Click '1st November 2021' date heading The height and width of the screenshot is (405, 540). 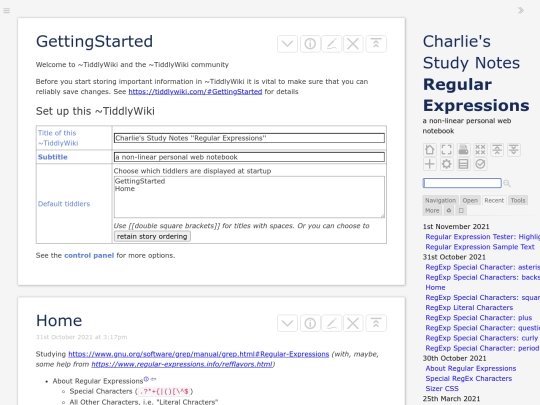(456, 227)
